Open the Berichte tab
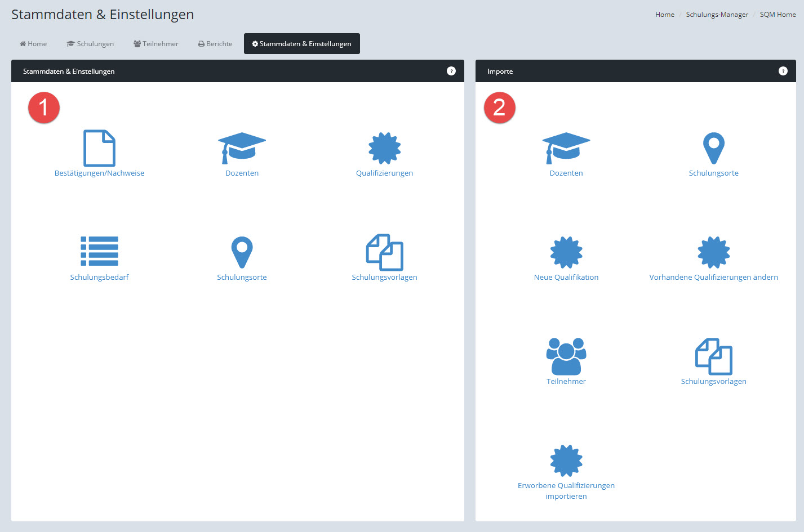Viewport: 804px width, 532px height. point(215,44)
